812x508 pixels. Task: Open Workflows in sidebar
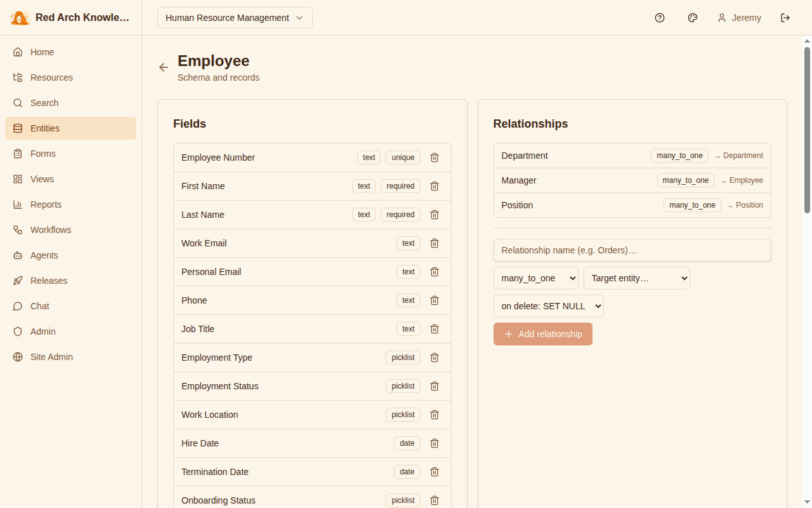click(x=70, y=230)
